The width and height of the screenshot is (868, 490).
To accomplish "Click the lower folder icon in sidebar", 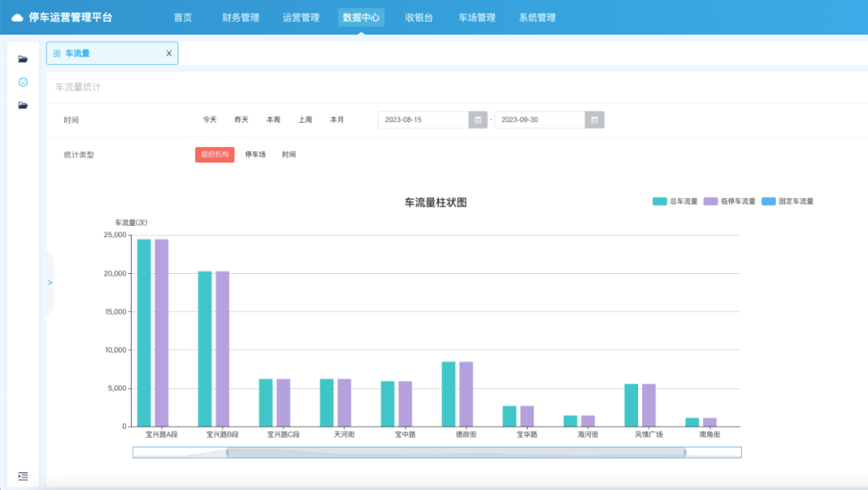I will point(23,105).
